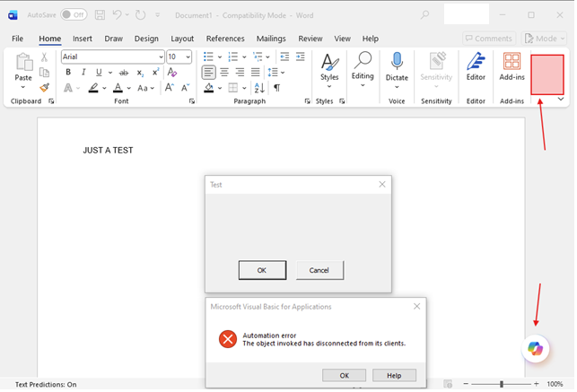The height and width of the screenshot is (392, 577).
Task: Expand the Underline style dropdown arrow
Action: (x=110, y=73)
